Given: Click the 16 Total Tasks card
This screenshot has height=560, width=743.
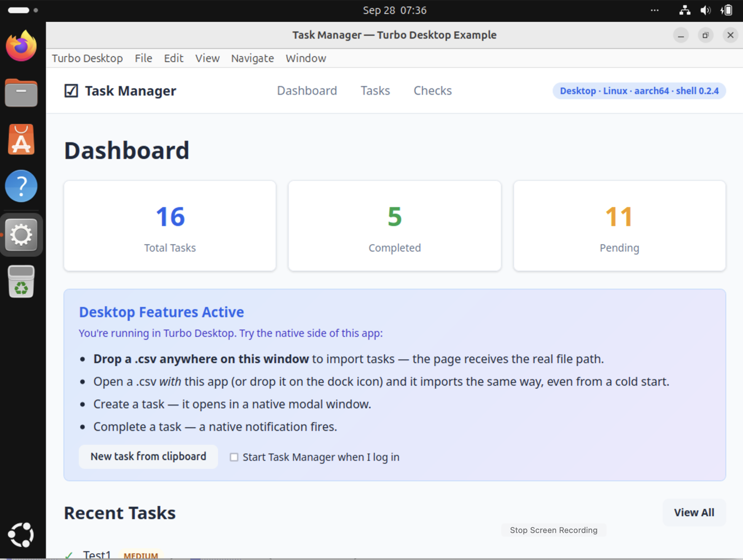Looking at the screenshot, I should click(x=170, y=226).
